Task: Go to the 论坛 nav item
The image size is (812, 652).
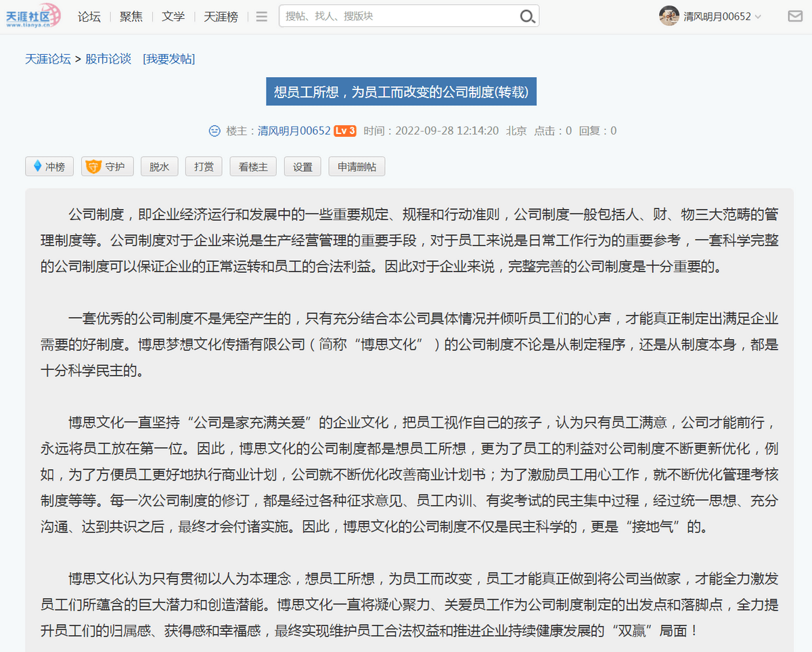Action: pyautogui.click(x=89, y=16)
